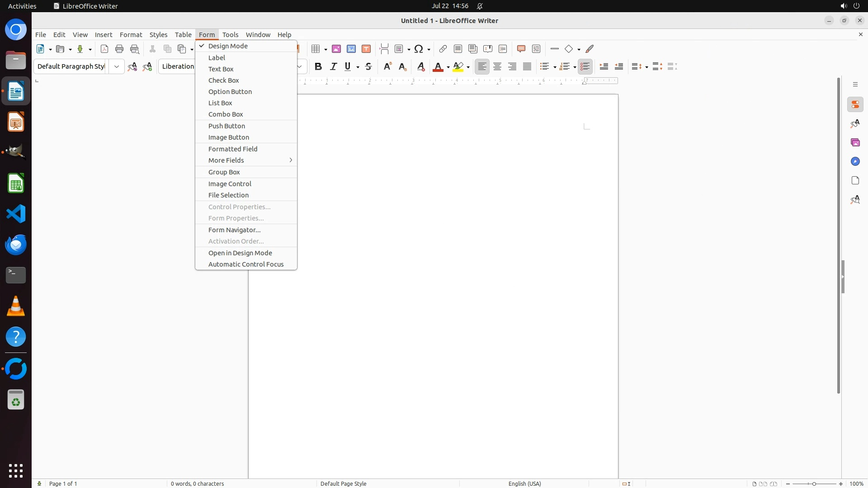Open the Navigator compass icon in the sidebar
Image resolution: width=868 pixels, height=488 pixels.
(855, 161)
